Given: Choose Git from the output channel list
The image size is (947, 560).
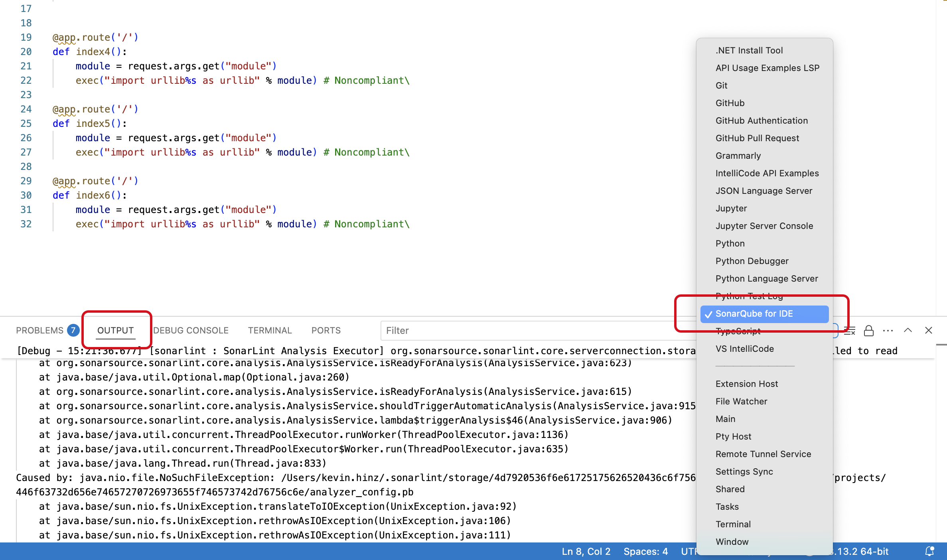Looking at the screenshot, I should 764,85.
